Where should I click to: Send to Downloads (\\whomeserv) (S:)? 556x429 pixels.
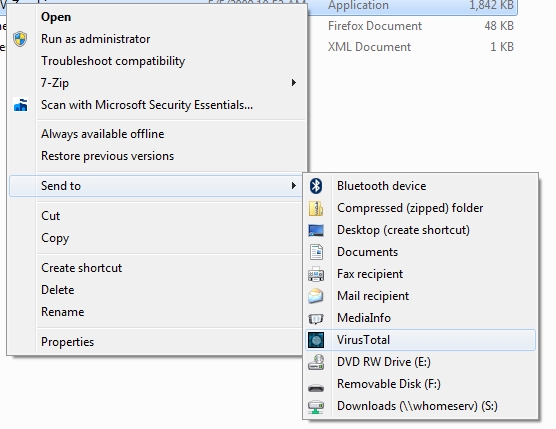420,406
